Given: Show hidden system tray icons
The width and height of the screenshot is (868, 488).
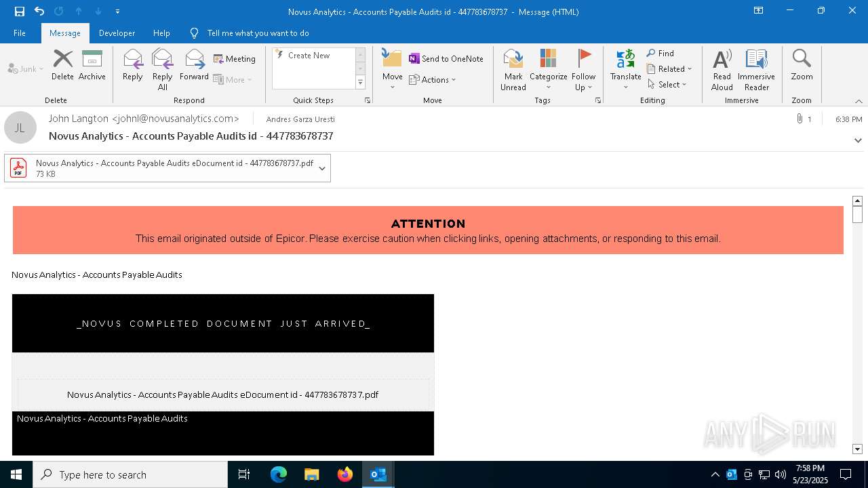Looking at the screenshot, I should click(715, 474).
